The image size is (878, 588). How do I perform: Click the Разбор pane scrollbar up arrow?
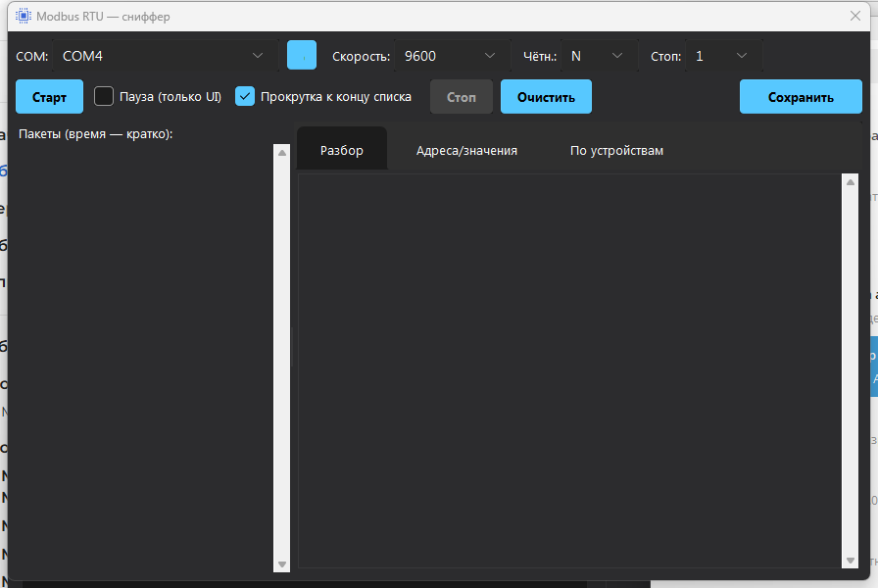pyautogui.click(x=850, y=182)
